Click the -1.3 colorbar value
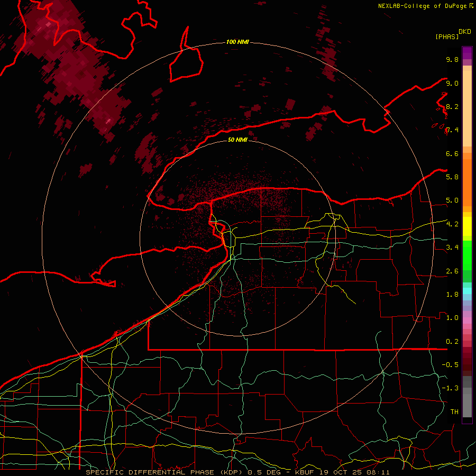The height and width of the screenshot is (476, 476). click(450, 388)
